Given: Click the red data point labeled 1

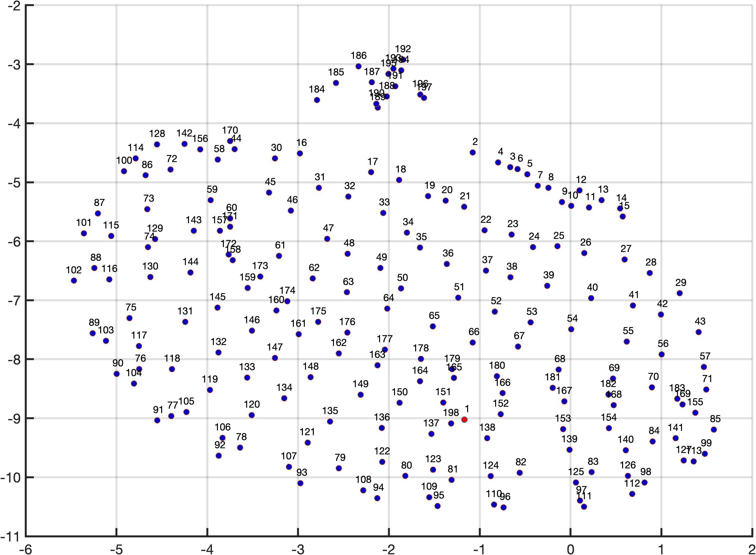Looking at the screenshot, I should tap(464, 420).
